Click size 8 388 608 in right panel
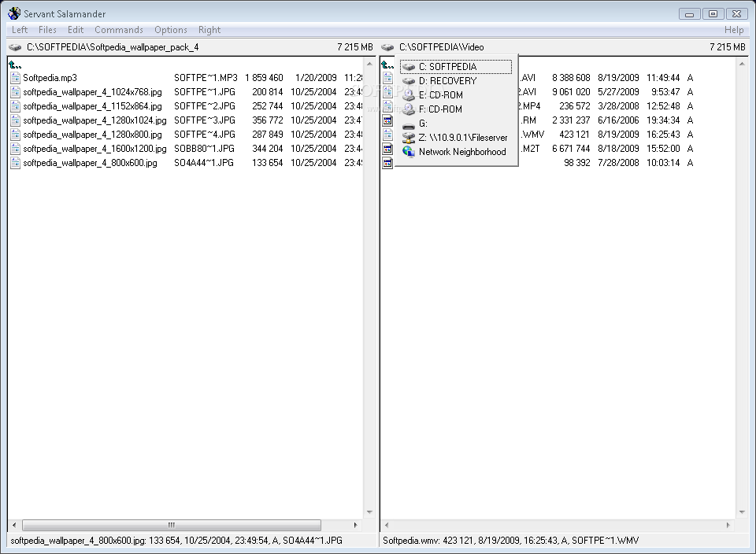 tap(571, 78)
